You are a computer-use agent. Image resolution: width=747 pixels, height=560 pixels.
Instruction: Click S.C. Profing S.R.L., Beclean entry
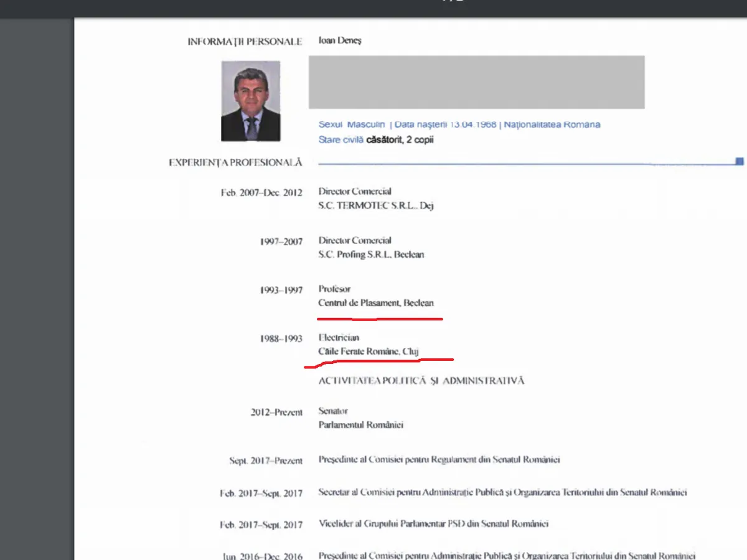371,254
